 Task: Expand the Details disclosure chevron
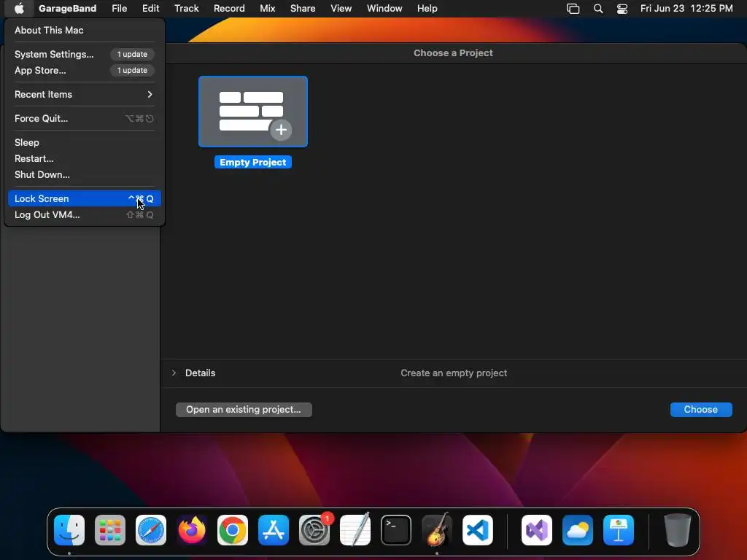[174, 373]
